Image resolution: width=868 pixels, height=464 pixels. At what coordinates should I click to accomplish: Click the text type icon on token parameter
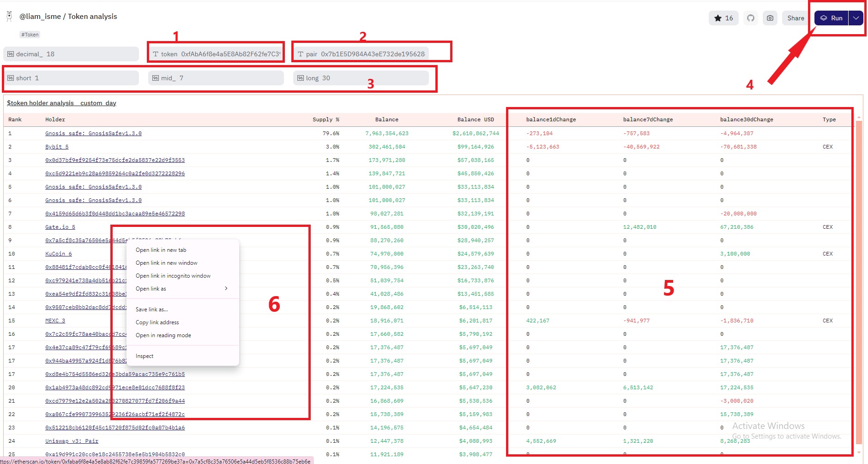click(157, 54)
